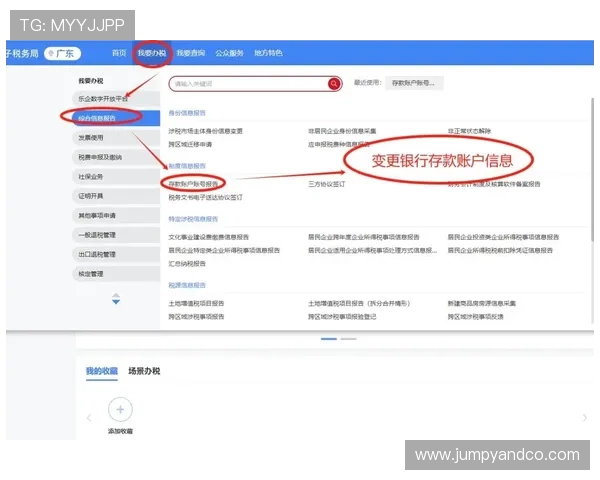Screen dimensions: 600x480
Task: Open the 我要办税 nav menu
Action: click(x=152, y=53)
